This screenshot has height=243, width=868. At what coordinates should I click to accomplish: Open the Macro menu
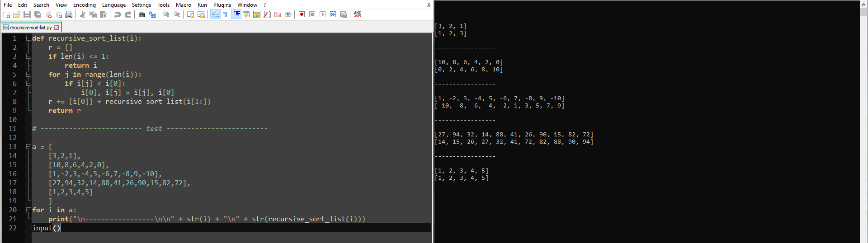[184, 5]
